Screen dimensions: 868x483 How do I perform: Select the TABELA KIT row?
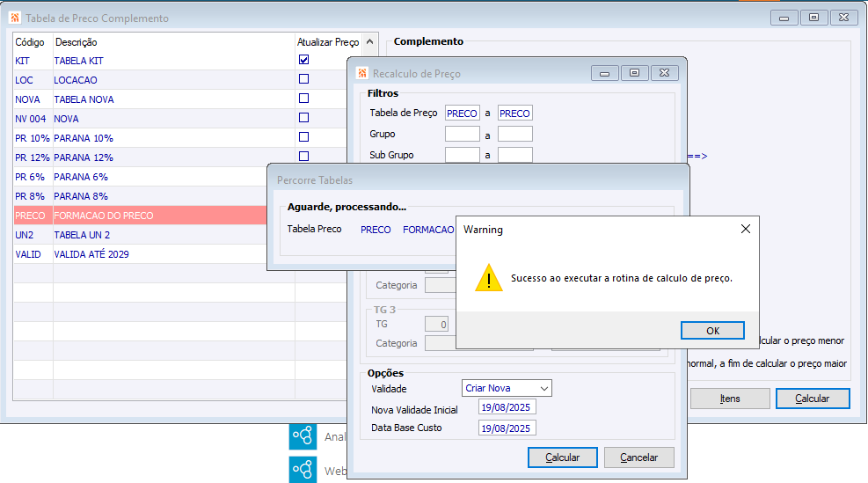tap(180, 61)
